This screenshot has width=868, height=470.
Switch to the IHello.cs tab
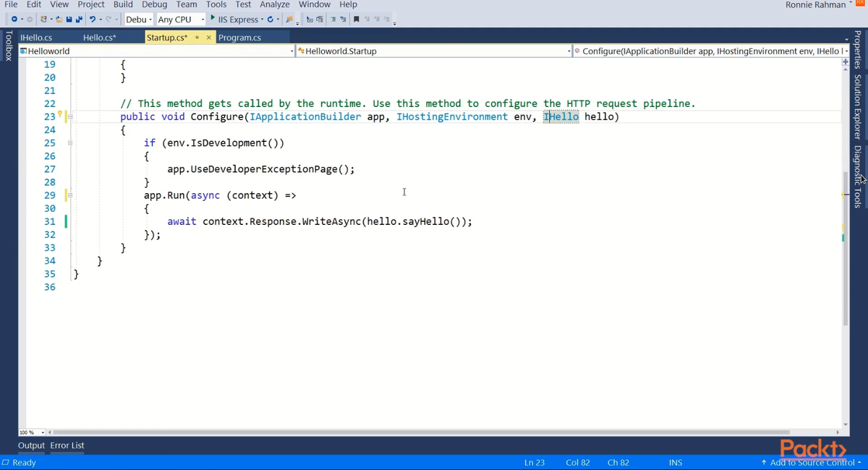pyautogui.click(x=36, y=38)
